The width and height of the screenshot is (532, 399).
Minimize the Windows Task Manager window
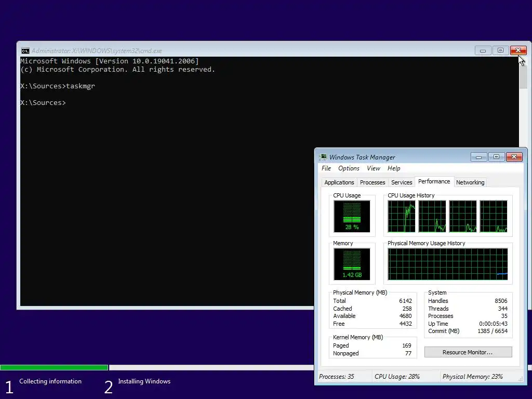tap(478, 157)
